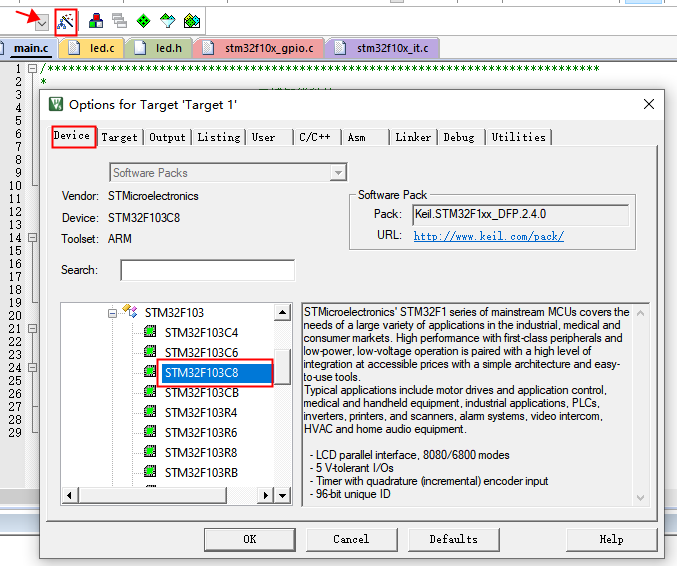Collapse the code fold marker at line 21
The image size is (677, 566).
pyautogui.click(x=32, y=329)
